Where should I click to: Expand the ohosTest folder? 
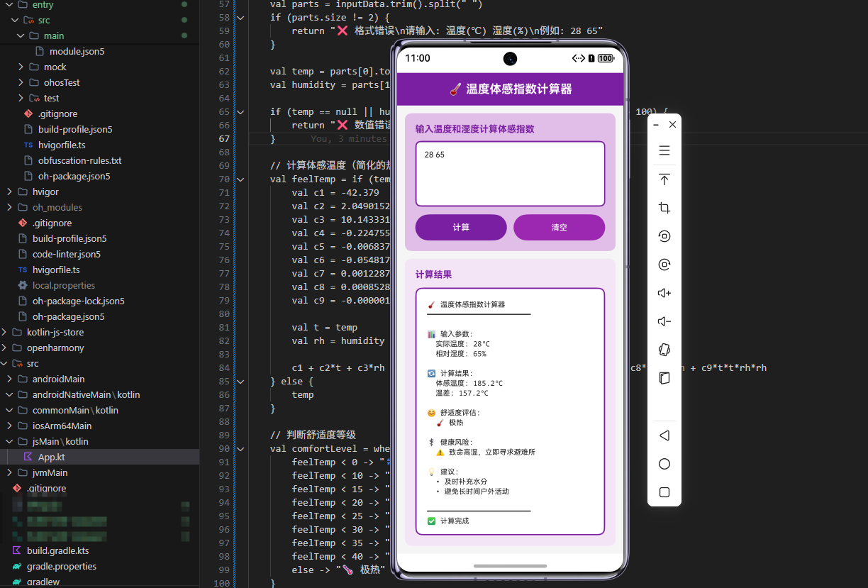tap(21, 82)
